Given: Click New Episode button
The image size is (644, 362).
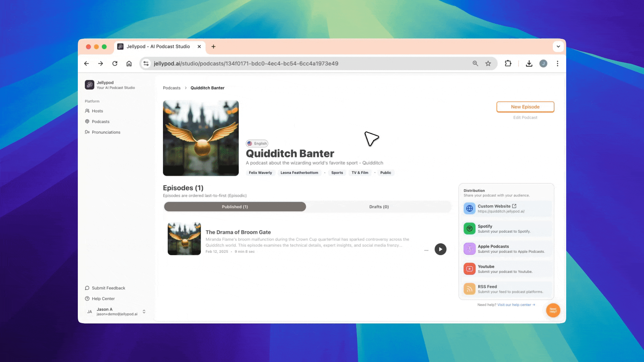Looking at the screenshot, I should 525,107.
